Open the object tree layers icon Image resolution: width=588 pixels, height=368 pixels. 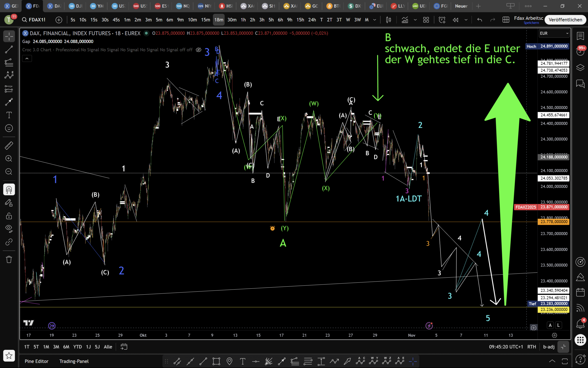click(580, 67)
